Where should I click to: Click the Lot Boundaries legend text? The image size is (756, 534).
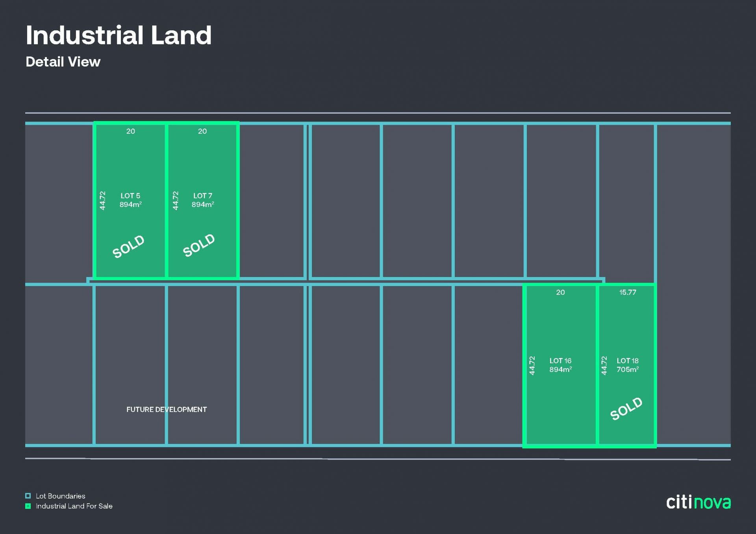60,496
